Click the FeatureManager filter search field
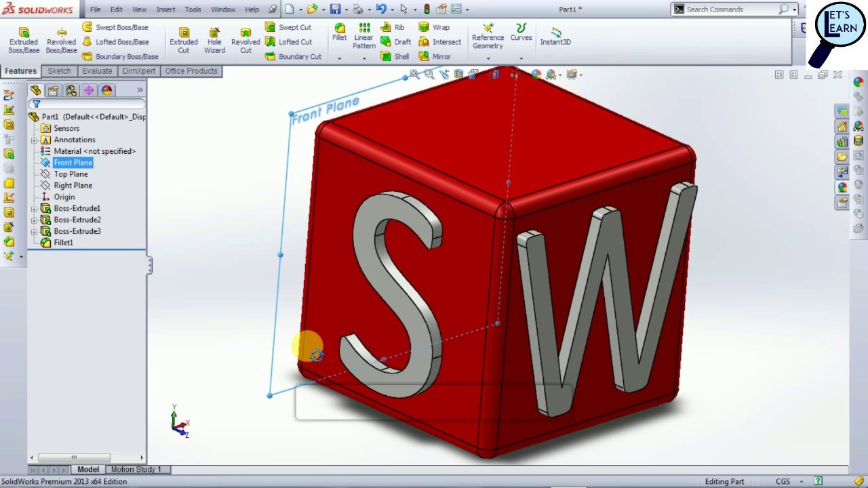 88,104
